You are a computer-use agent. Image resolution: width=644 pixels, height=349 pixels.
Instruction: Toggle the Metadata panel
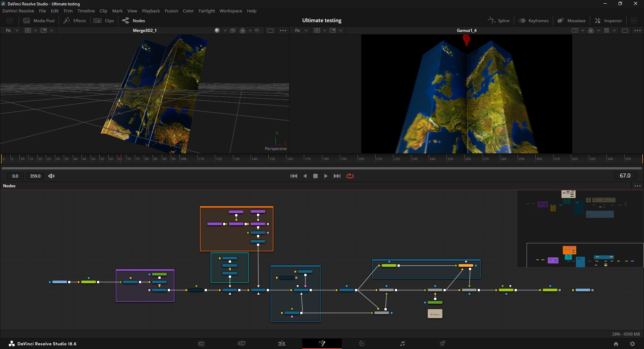(x=571, y=20)
